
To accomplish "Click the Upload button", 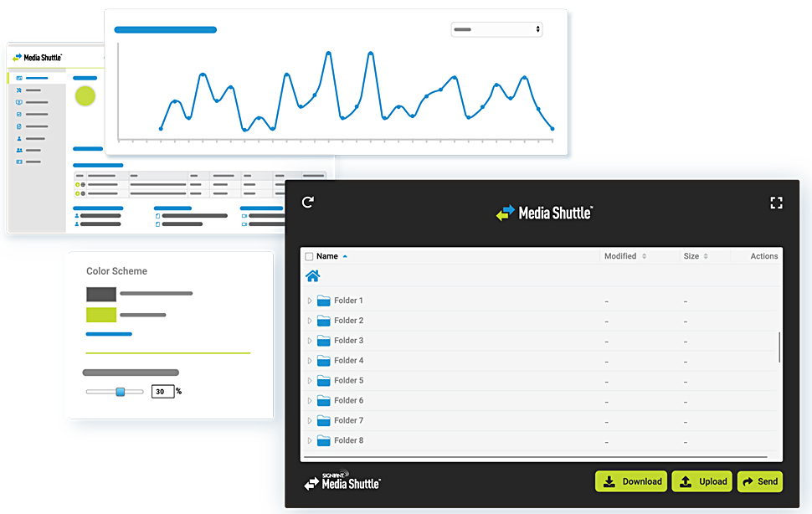I will [x=702, y=481].
